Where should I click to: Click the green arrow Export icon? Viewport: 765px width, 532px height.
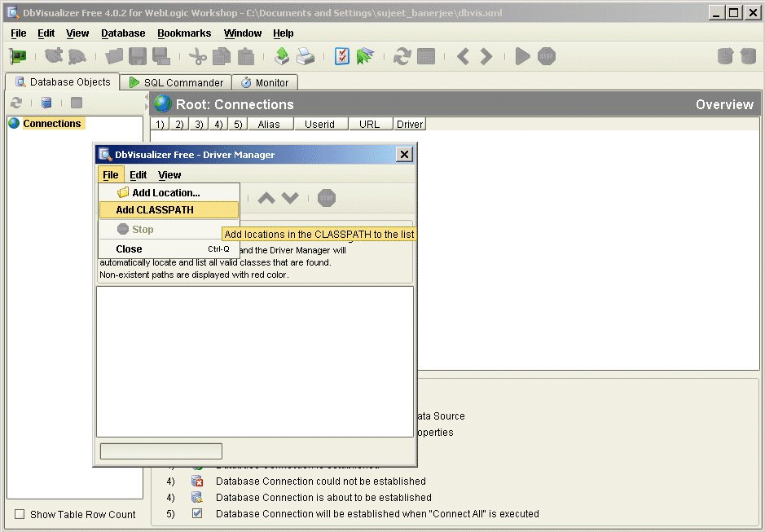pyautogui.click(x=282, y=56)
